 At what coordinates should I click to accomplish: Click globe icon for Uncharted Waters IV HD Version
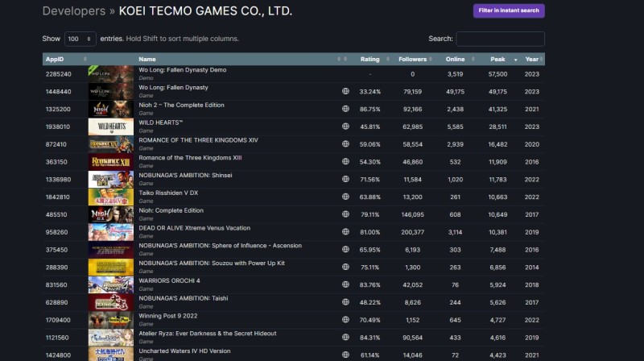(345, 355)
